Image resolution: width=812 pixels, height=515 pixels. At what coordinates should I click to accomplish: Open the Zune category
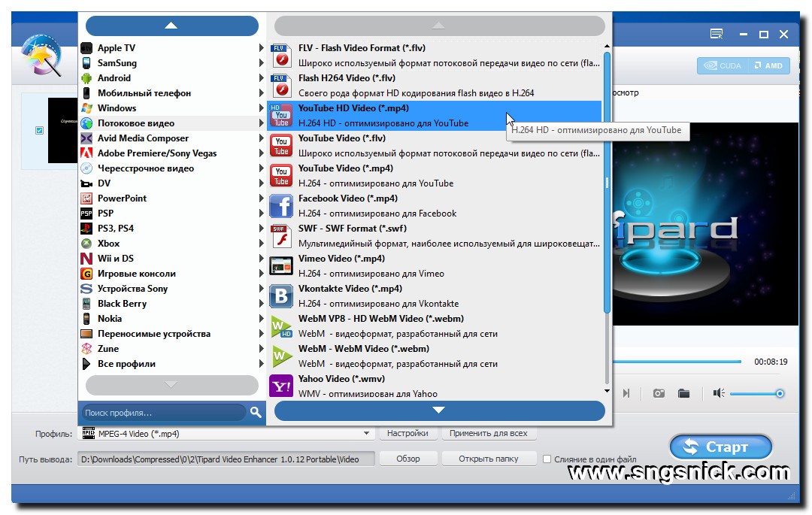[171, 349]
